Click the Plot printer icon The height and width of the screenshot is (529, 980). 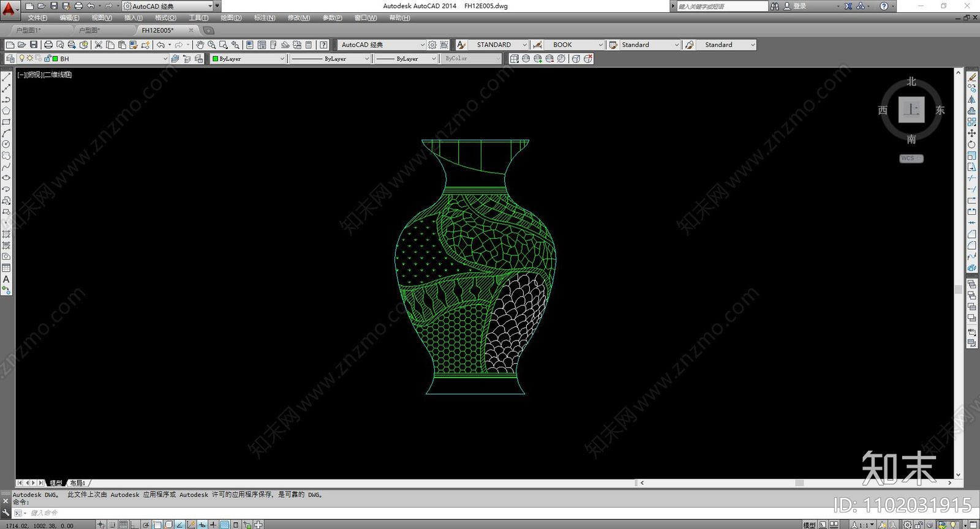click(48, 45)
